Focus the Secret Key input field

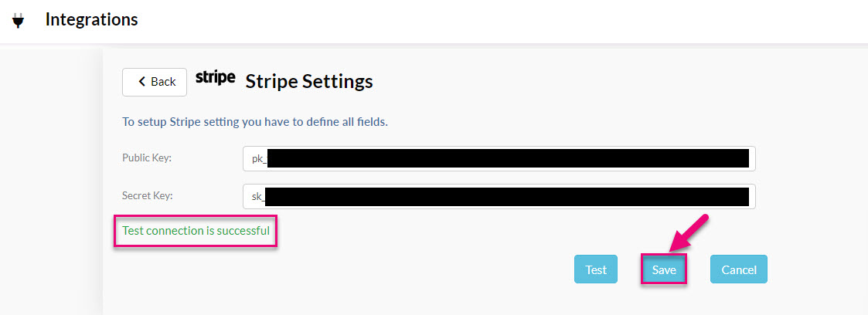point(499,196)
